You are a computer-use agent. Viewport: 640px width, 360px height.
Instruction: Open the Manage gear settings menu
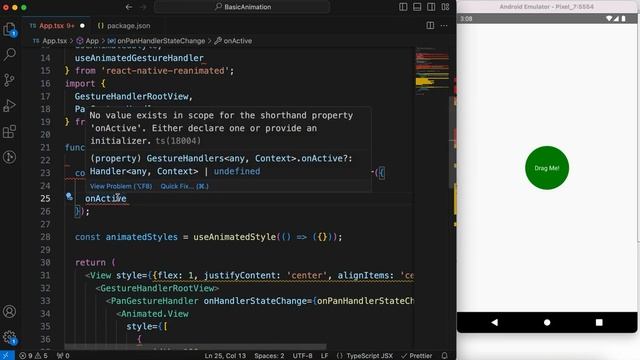click(9, 338)
